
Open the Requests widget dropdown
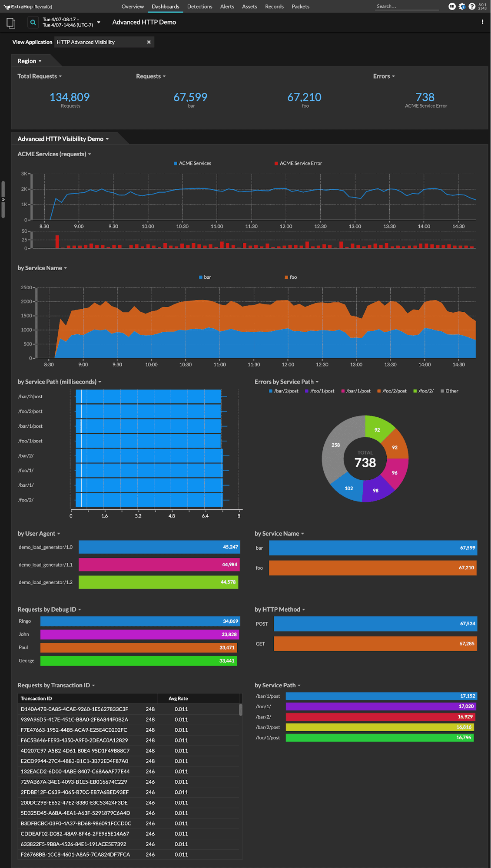click(151, 76)
